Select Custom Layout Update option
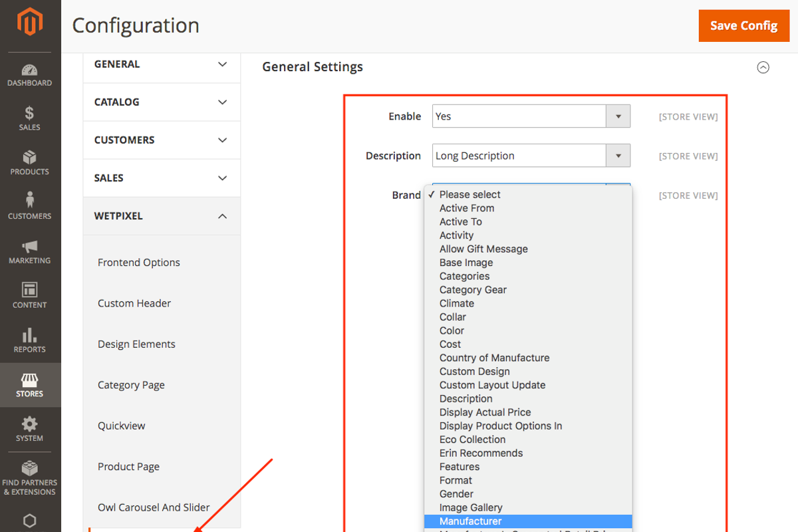The height and width of the screenshot is (532, 798). [528, 385]
